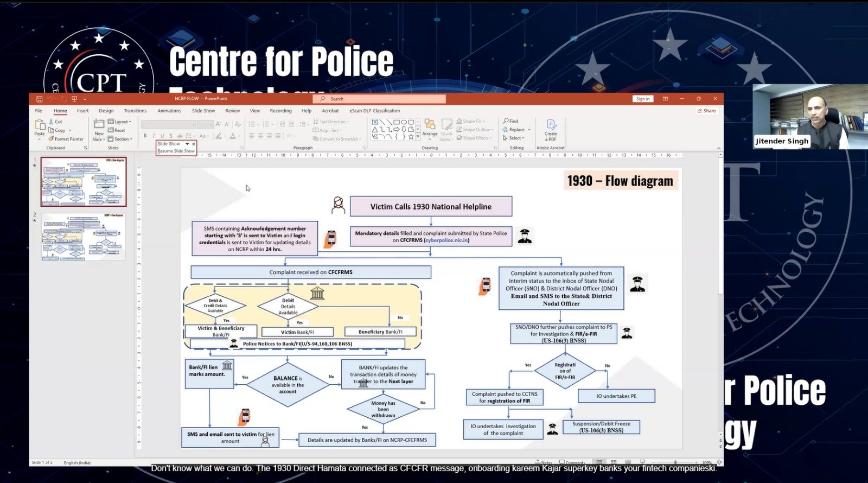Click Resume Slide Show
Image resolution: width=868 pixels, height=483 pixels.
[176, 151]
